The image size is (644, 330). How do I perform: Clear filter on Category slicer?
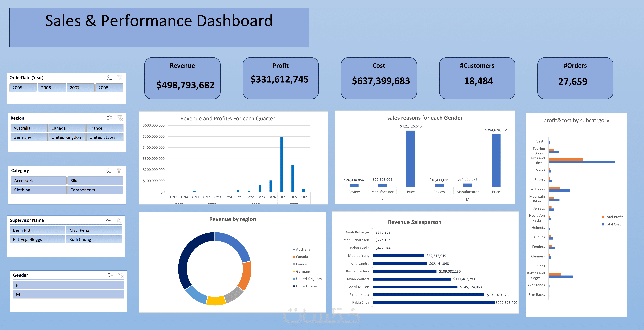[119, 171]
